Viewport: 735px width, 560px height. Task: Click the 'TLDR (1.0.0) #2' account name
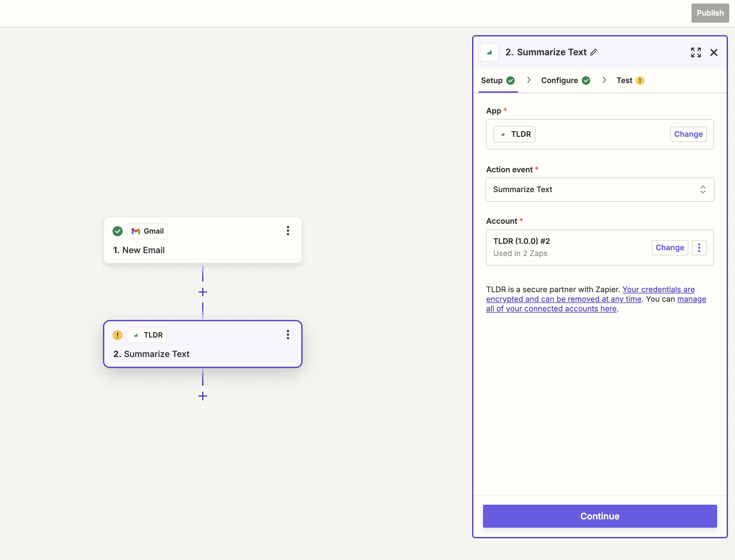click(x=522, y=241)
